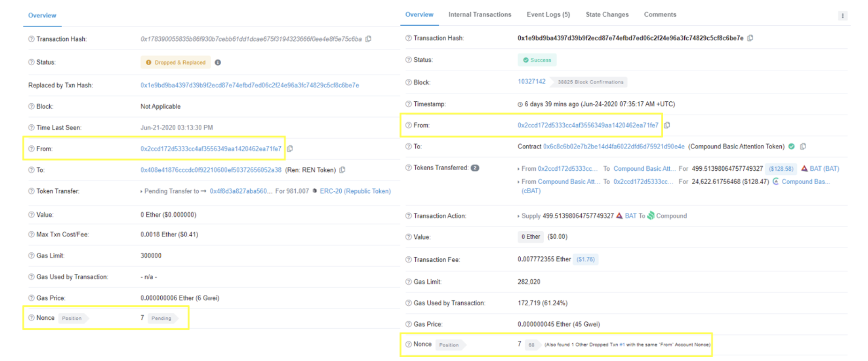This screenshot has width=868, height=361.
Task: Click the green verified checkmark beside Compound contract
Action: pos(792,146)
